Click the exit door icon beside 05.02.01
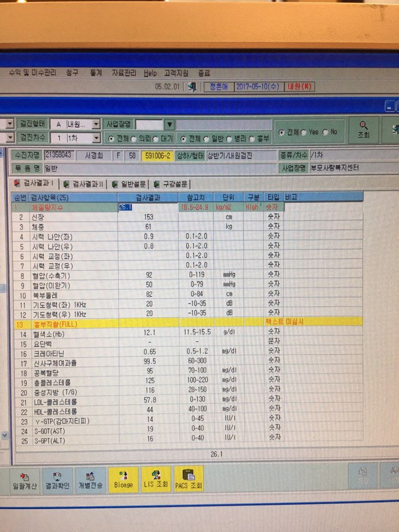 [x=192, y=87]
